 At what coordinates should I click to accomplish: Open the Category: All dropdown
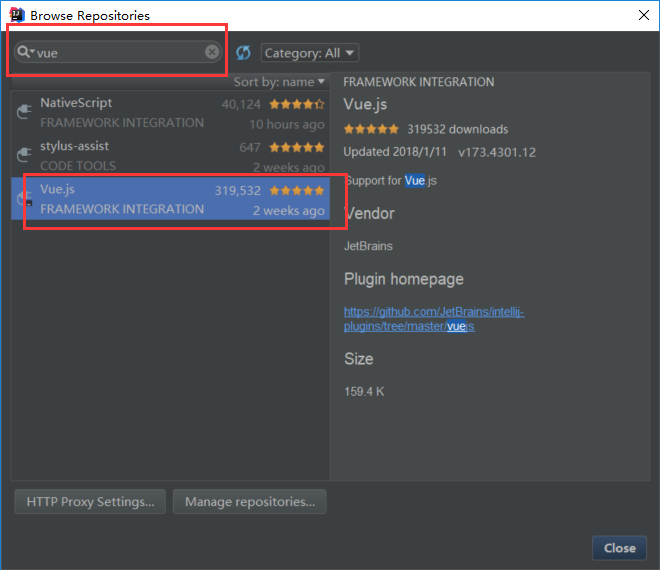click(x=310, y=53)
